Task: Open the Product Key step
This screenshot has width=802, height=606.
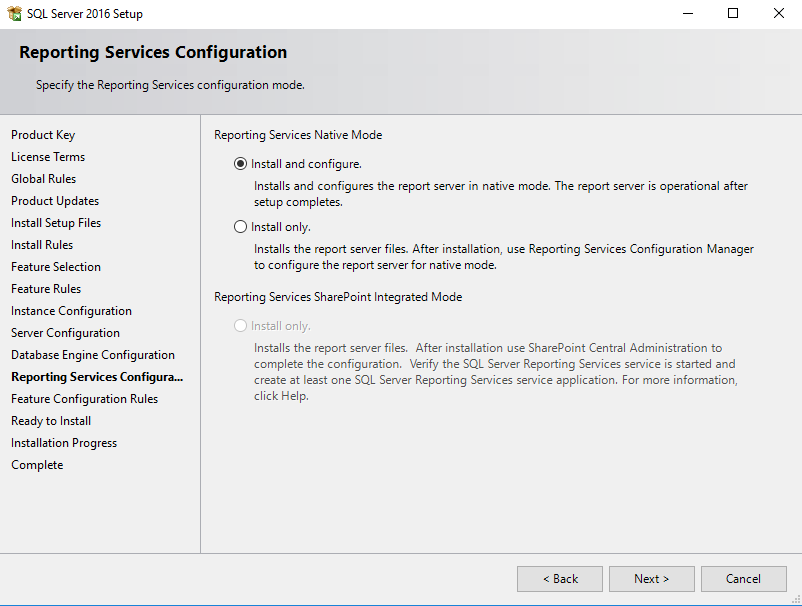Action: 43,135
